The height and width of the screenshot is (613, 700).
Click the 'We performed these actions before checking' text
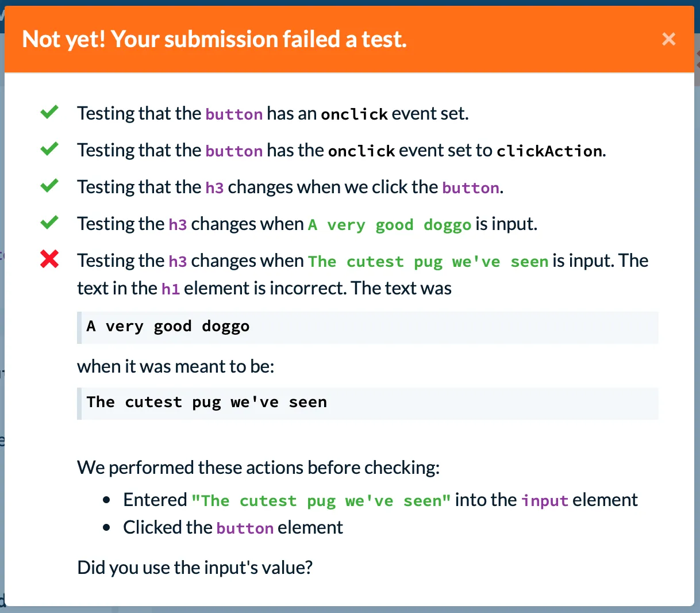pyautogui.click(x=259, y=468)
